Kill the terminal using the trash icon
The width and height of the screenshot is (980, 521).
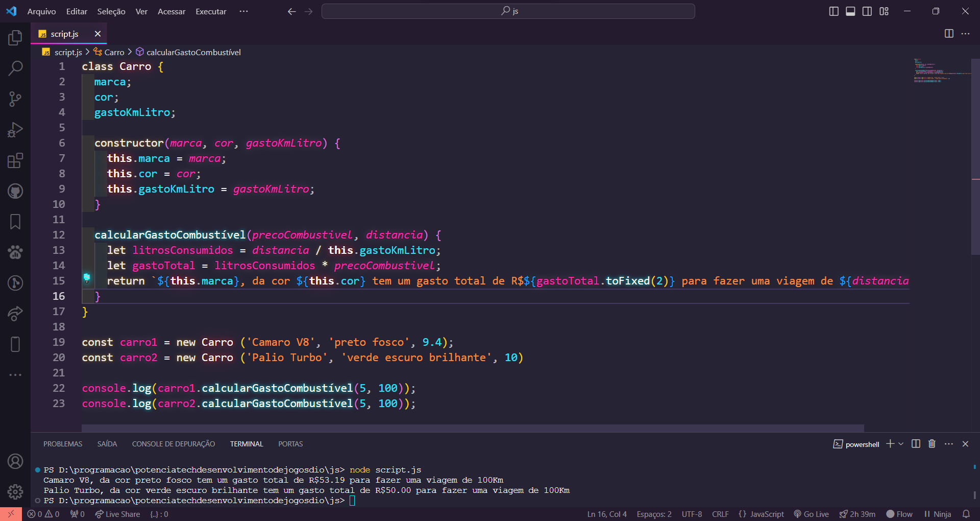pos(932,444)
